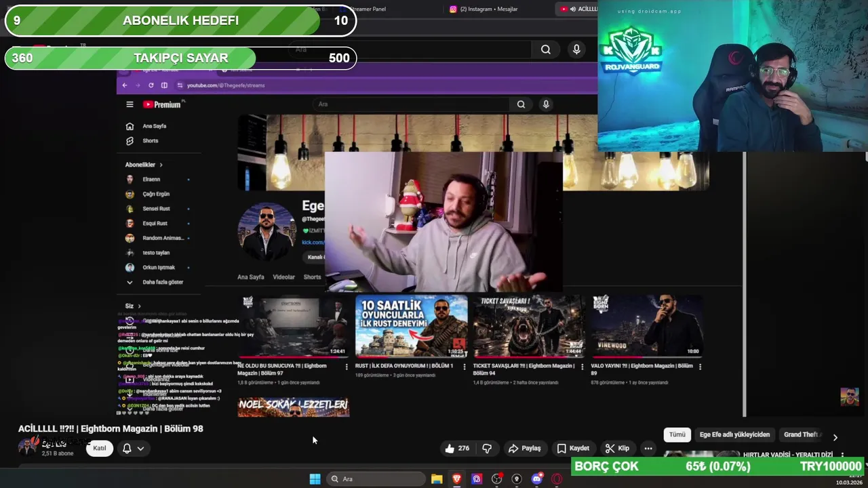This screenshot has width=868, height=488.
Task: Open Noel Sokak Lezzetleri video thumbnail
Action: (x=294, y=407)
